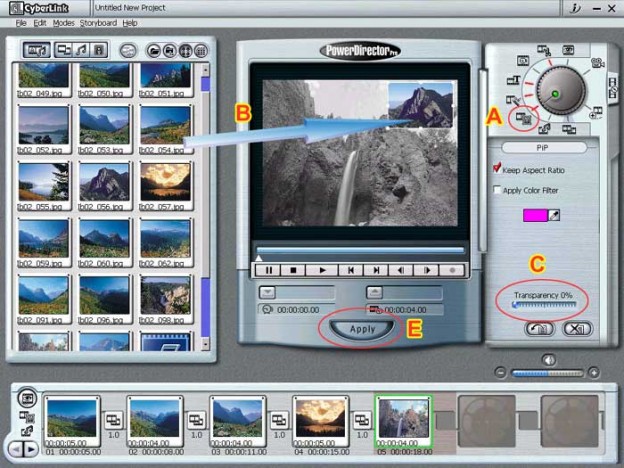Click the Apply button
624x468 pixels.
[x=362, y=329]
